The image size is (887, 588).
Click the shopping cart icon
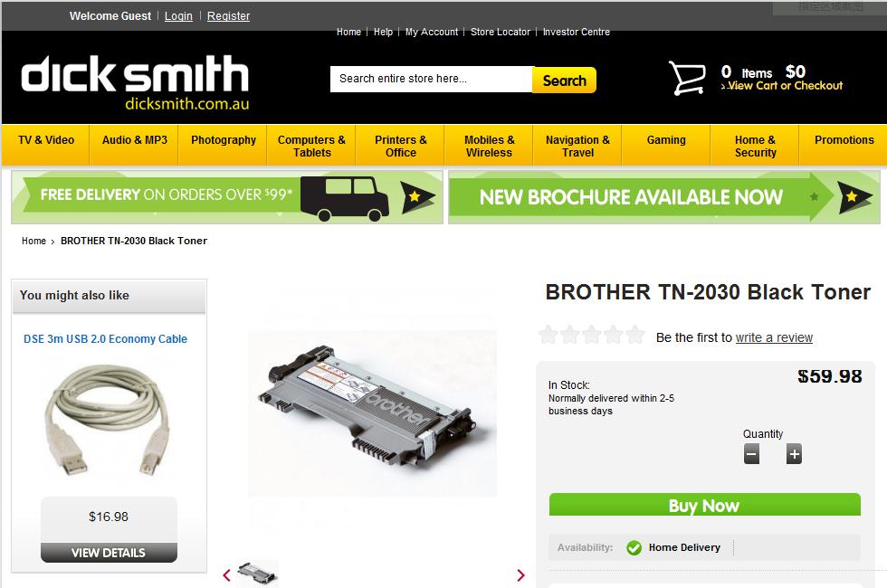click(687, 78)
